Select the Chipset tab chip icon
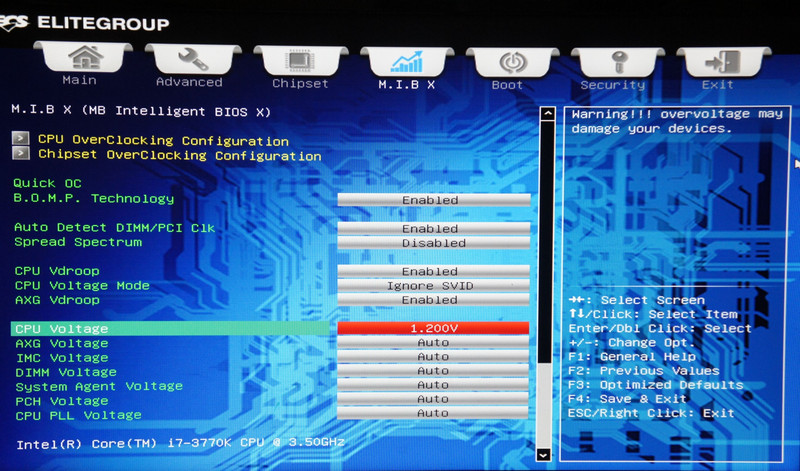This screenshot has height=471, width=800. coord(300,61)
